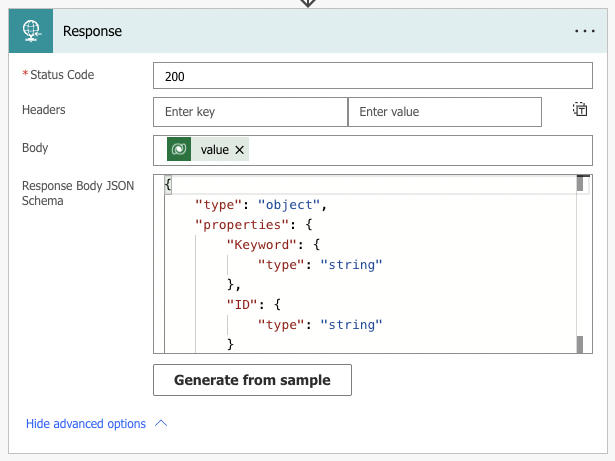Click the Headers Enter value field
This screenshot has height=461, width=615.
pyautogui.click(x=445, y=112)
